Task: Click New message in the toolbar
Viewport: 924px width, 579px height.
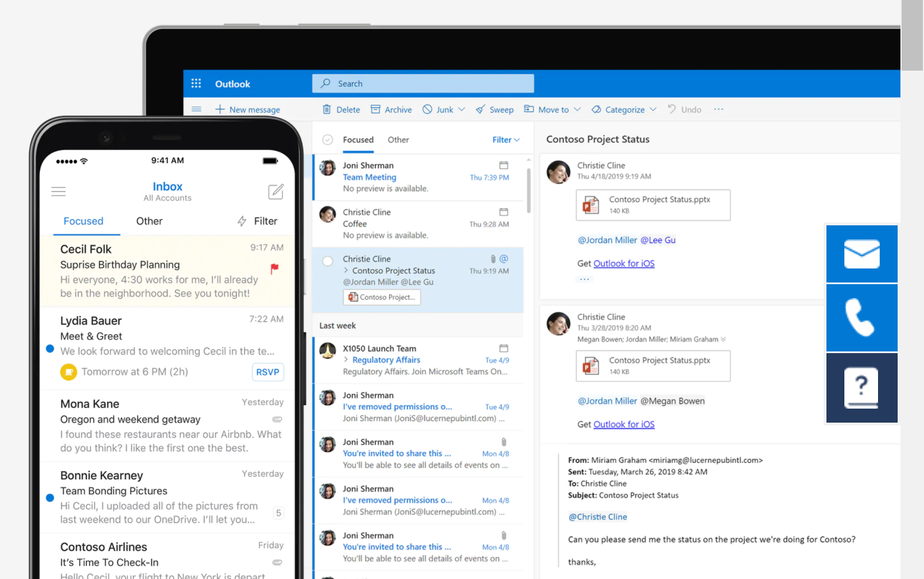Action: point(248,109)
